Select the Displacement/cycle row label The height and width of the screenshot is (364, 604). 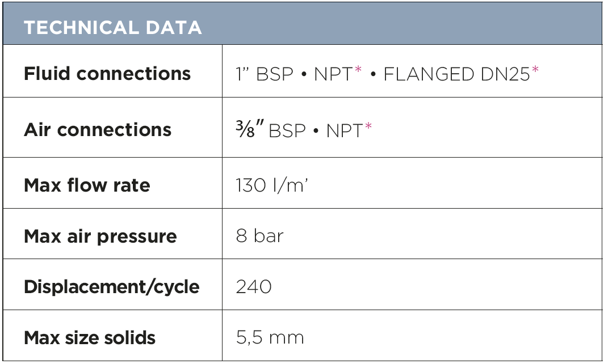112,287
